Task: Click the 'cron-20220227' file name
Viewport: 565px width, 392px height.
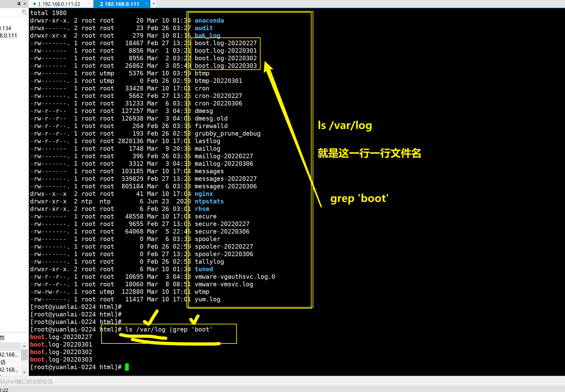Action: [218, 96]
